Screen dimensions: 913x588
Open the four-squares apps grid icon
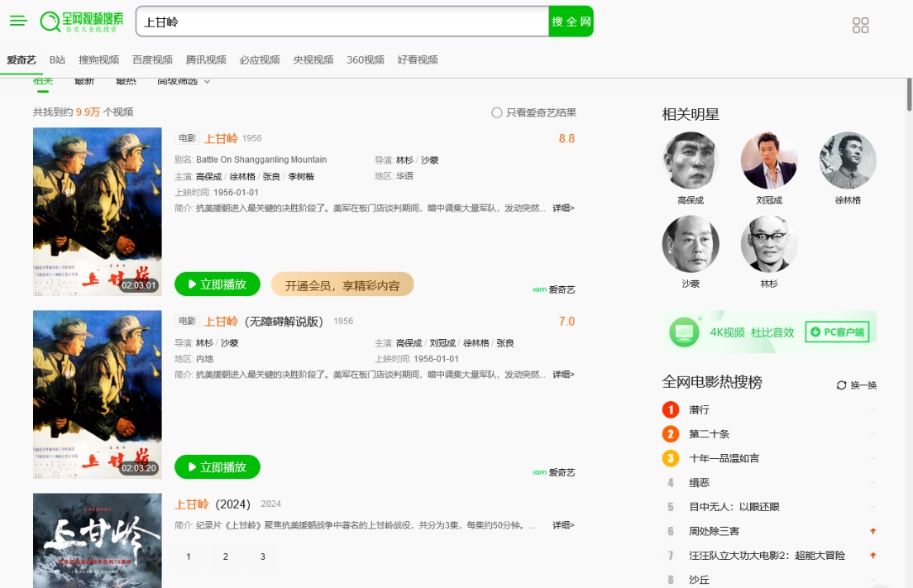(860, 26)
